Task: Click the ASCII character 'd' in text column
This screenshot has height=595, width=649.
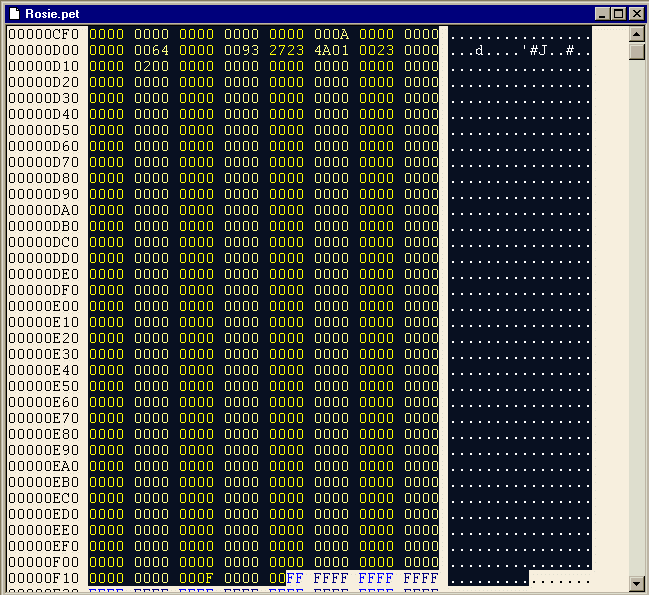Action: pos(479,50)
